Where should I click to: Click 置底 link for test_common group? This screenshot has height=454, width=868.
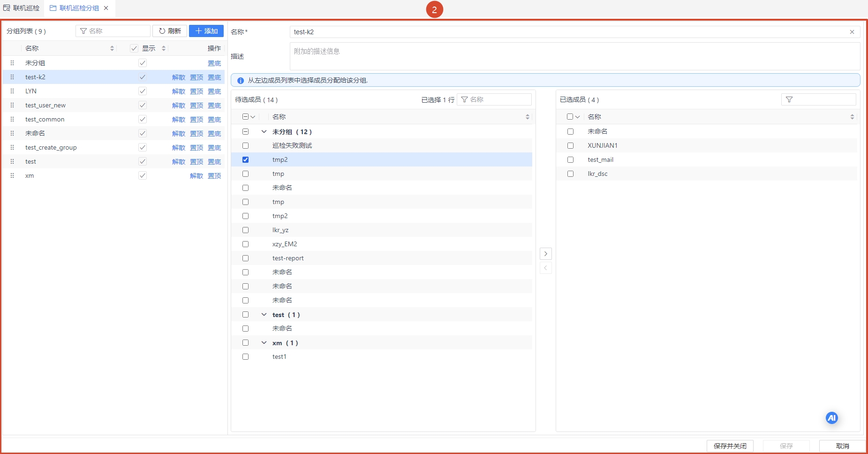pos(214,120)
